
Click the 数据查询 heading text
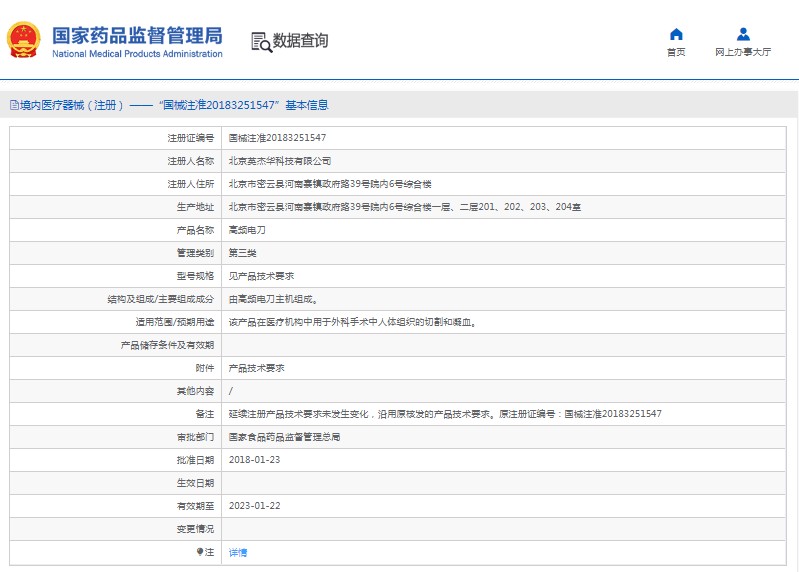coord(301,41)
